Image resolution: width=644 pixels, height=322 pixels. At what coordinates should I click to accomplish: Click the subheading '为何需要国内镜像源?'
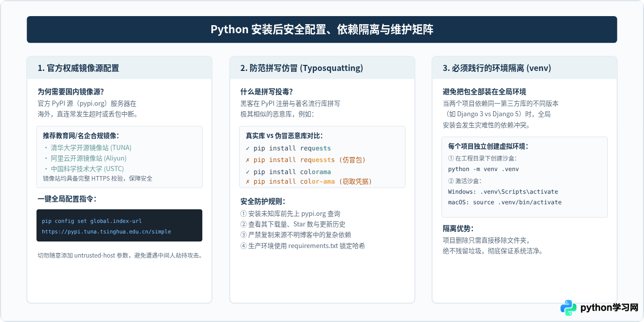tap(71, 92)
